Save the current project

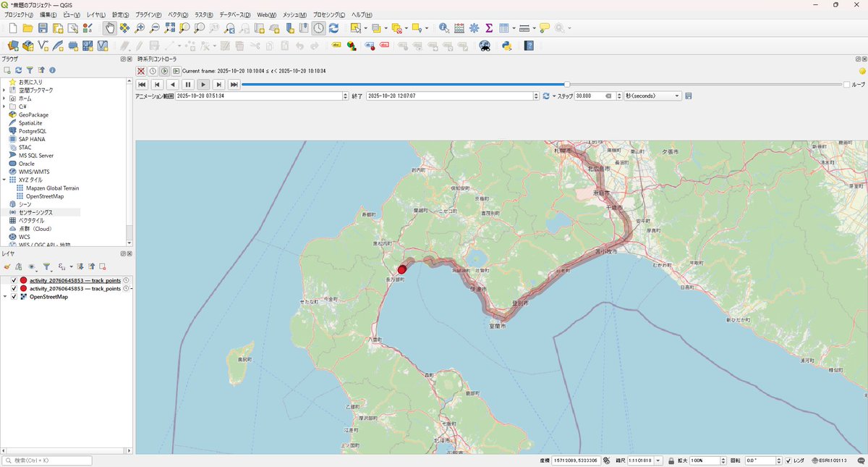click(x=43, y=28)
